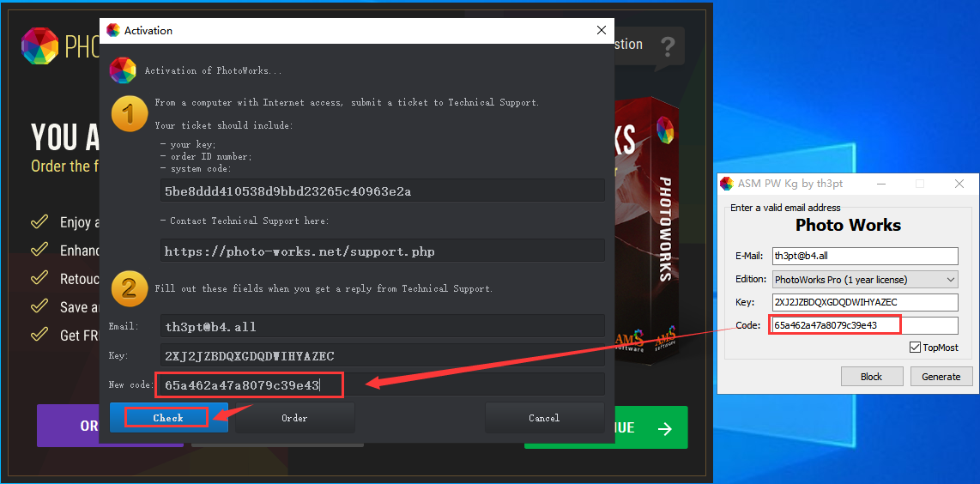Click the Check button in Activation dialog

click(x=169, y=417)
